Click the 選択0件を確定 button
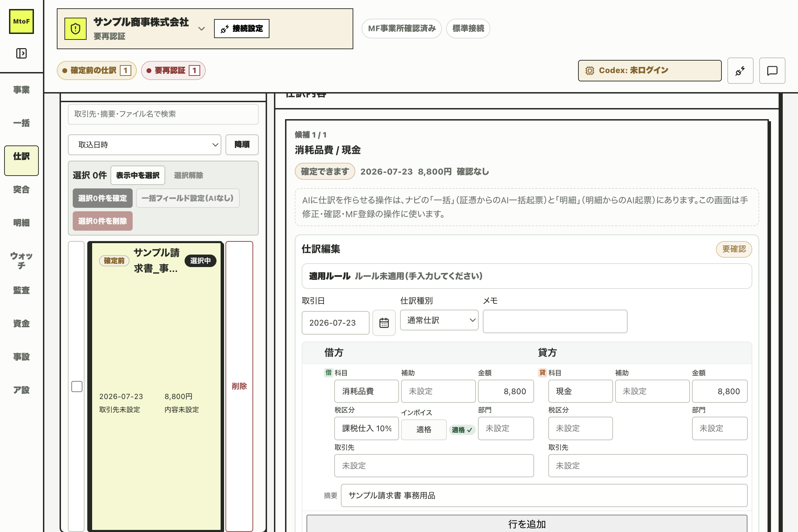 point(103,198)
